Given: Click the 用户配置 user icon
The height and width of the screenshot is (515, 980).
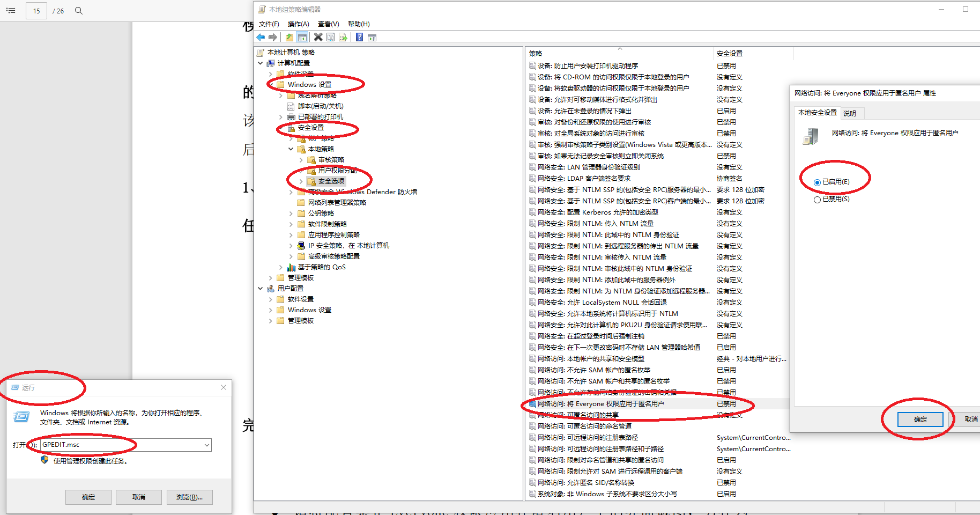Looking at the screenshot, I should 271,289.
